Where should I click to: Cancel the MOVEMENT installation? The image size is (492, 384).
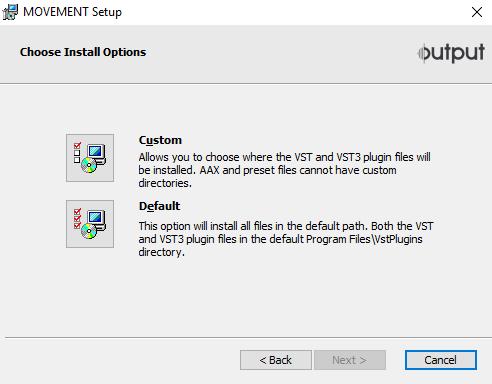pos(441,360)
